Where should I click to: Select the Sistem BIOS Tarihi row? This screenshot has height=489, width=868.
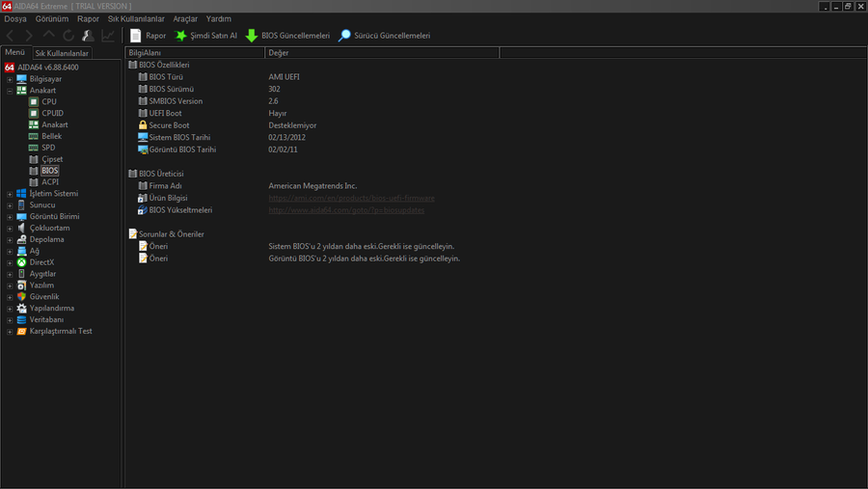179,137
